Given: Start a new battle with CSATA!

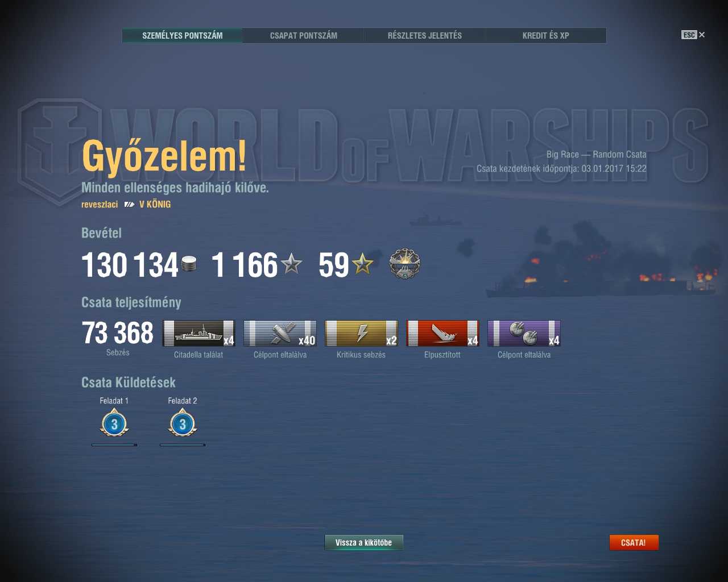Looking at the screenshot, I should 634,543.
